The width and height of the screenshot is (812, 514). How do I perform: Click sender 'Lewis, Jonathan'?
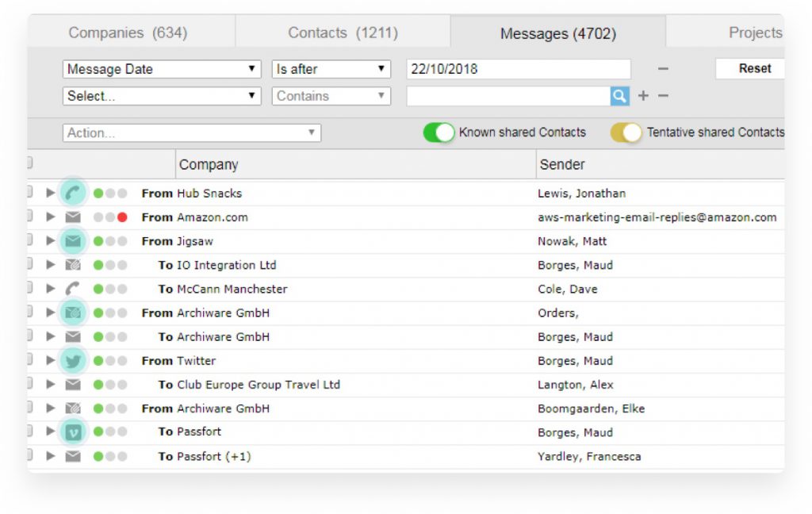[581, 194]
